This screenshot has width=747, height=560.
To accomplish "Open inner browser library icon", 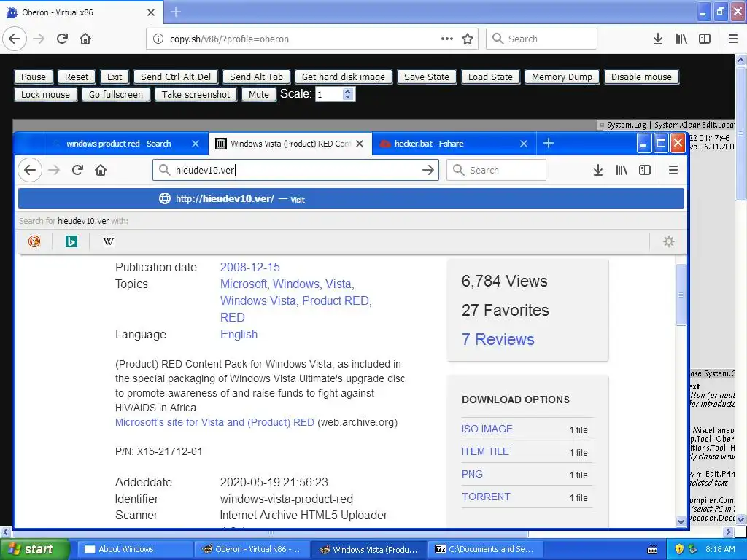I will (622, 170).
